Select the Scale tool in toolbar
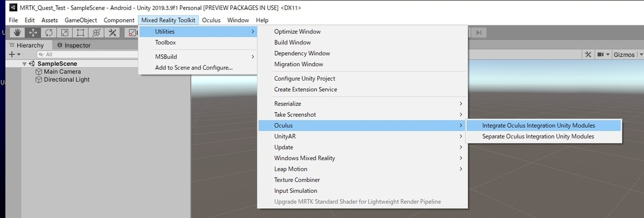The width and height of the screenshot is (644, 218). 64,32
